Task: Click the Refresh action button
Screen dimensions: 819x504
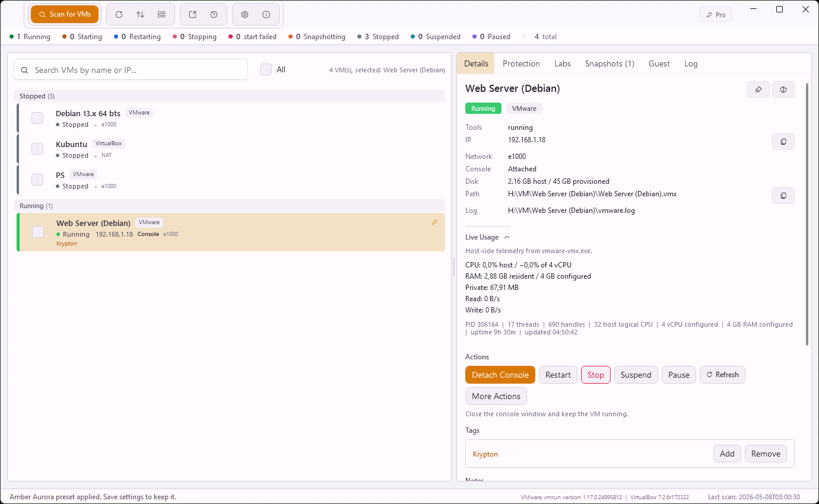Action: (x=722, y=375)
